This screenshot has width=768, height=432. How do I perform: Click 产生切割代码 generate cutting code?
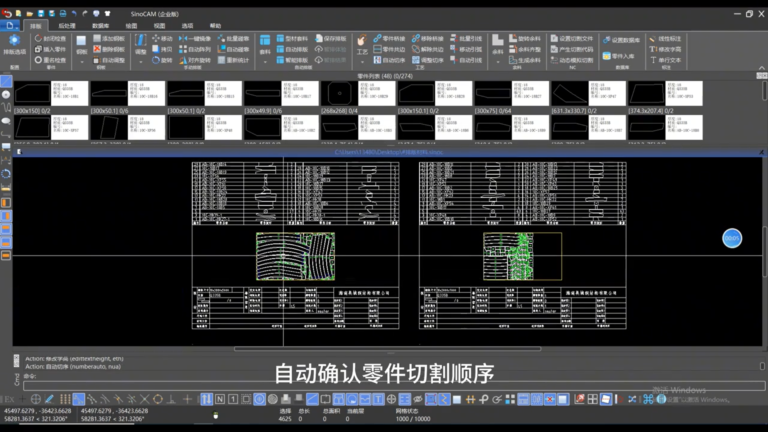click(572, 49)
